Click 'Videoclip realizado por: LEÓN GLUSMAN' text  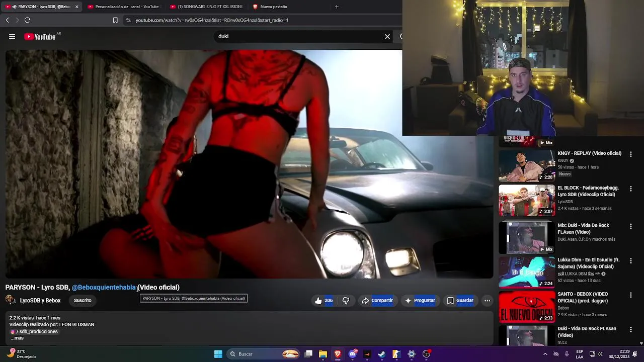pyautogui.click(x=52, y=325)
